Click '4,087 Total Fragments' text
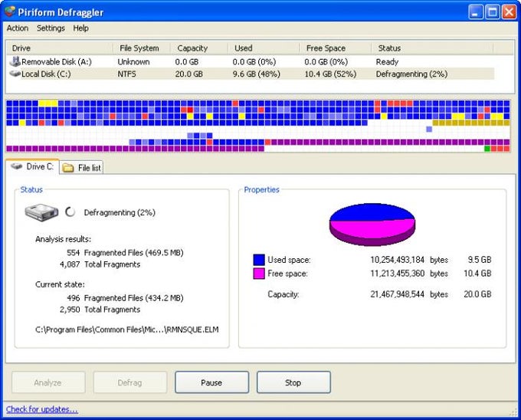521x420 pixels. (100, 264)
